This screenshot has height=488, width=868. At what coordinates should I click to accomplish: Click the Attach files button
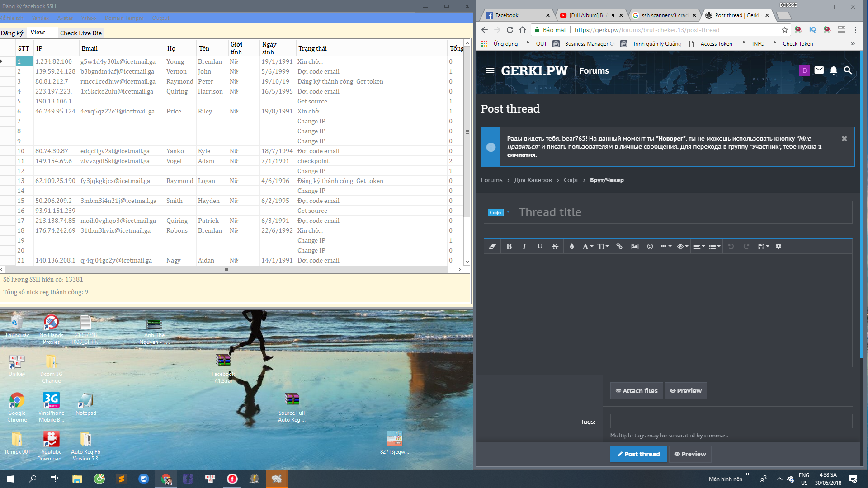click(x=637, y=391)
